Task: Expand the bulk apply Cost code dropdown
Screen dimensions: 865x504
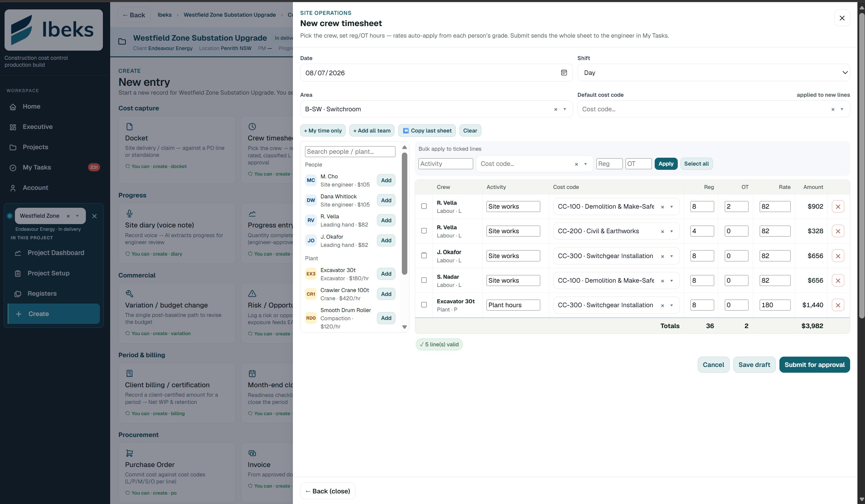Action: tap(585, 164)
